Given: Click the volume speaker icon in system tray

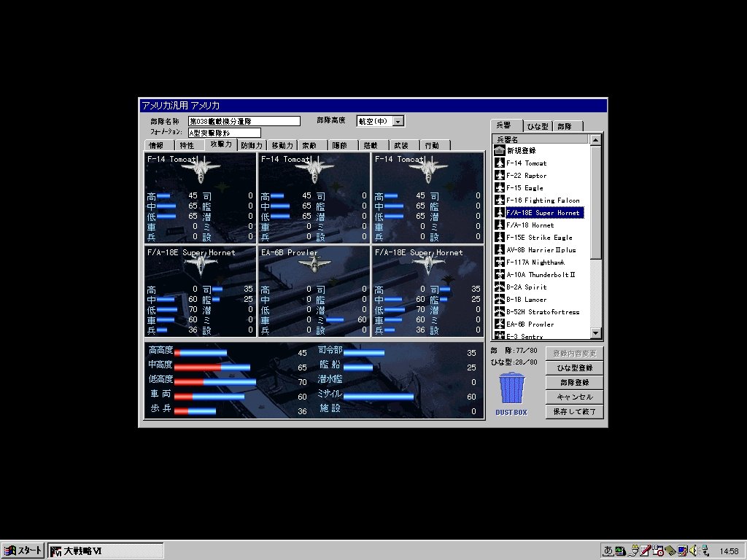Looking at the screenshot, I should click(x=693, y=551).
